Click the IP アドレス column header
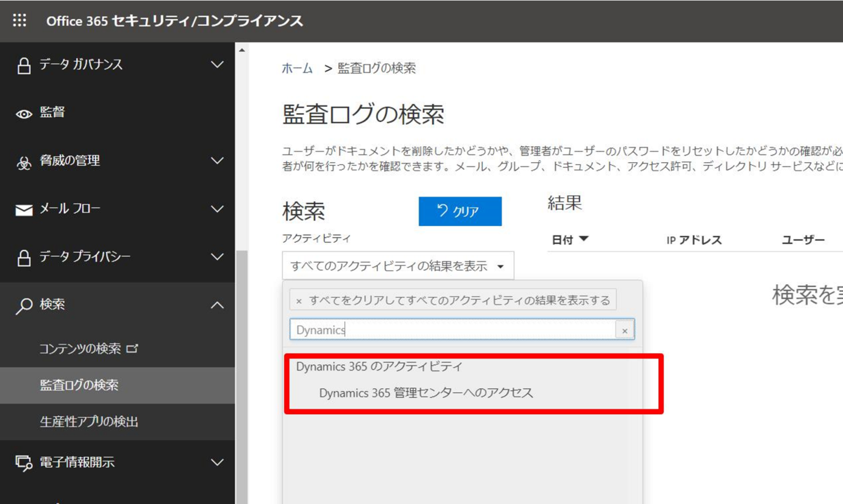This screenshot has height=504, width=843. [694, 240]
